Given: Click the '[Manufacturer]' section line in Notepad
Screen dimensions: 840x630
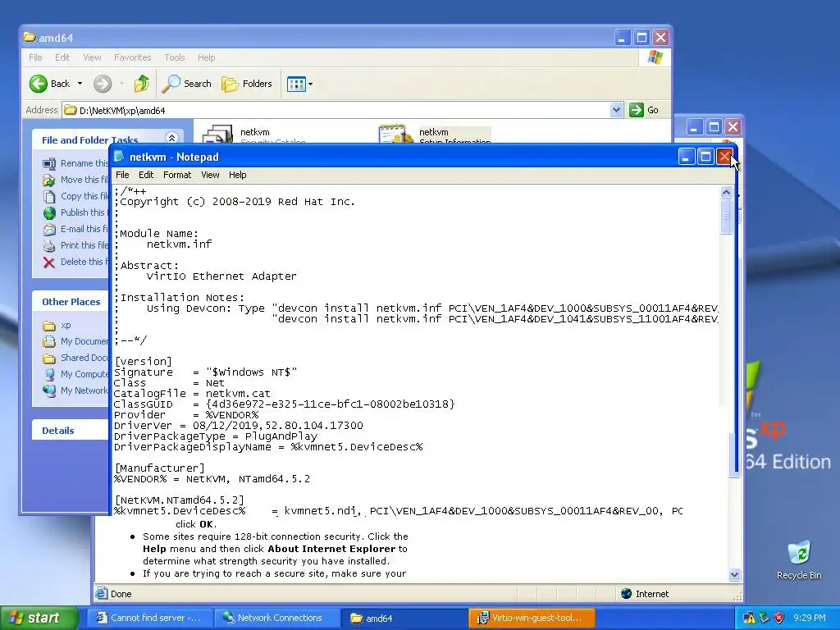Looking at the screenshot, I should [x=159, y=468].
